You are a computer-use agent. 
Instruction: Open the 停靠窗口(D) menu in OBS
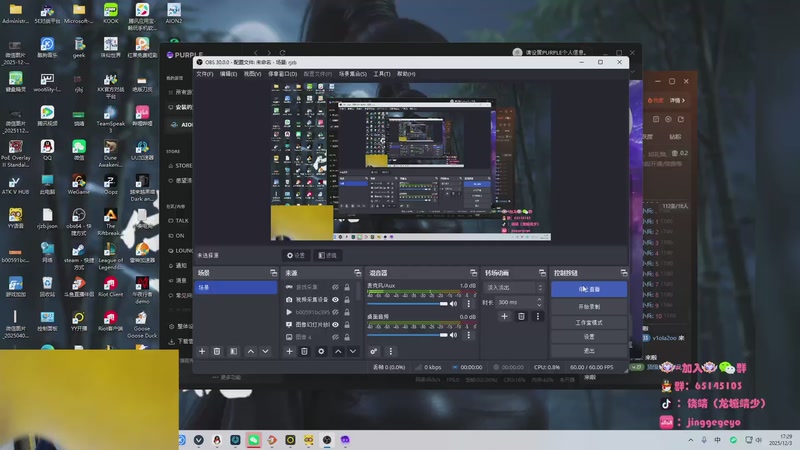point(282,74)
